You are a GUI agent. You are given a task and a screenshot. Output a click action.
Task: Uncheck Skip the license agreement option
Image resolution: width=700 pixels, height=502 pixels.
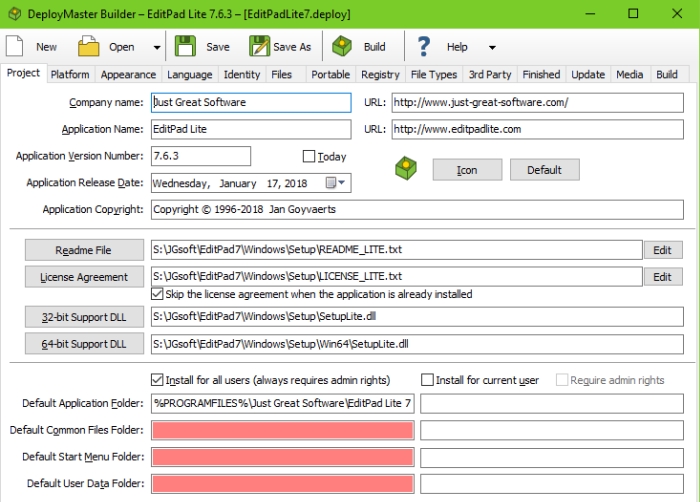tap(157, 294)
